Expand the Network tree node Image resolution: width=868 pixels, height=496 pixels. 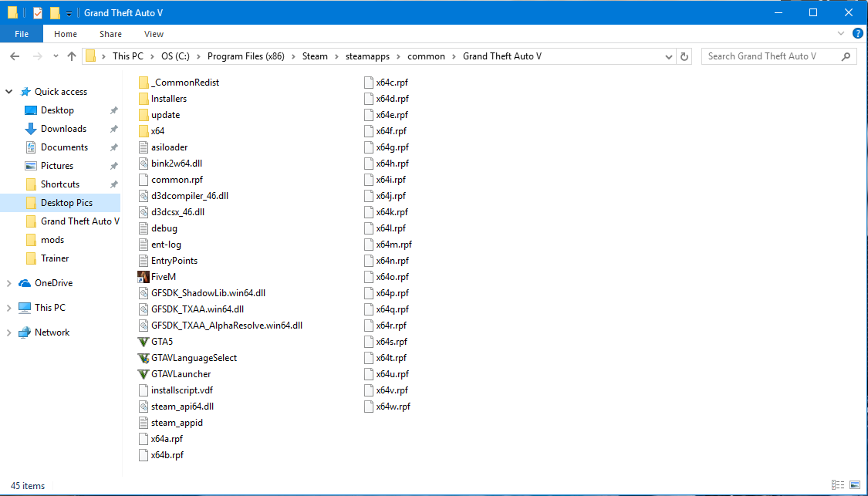(8, 332)
